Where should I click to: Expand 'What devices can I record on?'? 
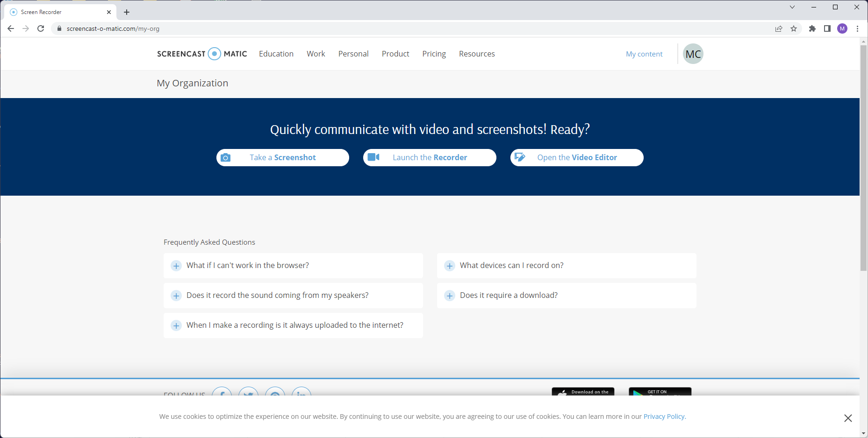tap(567, 266)
